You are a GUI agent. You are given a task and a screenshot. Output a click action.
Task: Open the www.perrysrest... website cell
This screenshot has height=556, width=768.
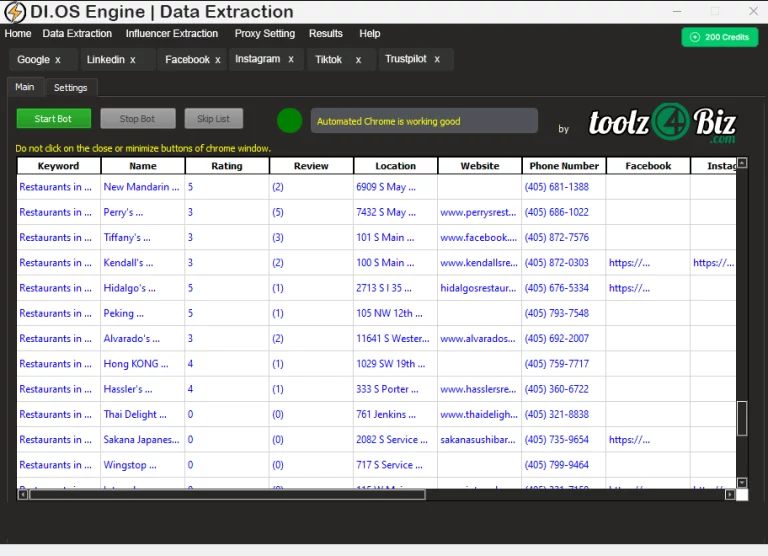480,212
